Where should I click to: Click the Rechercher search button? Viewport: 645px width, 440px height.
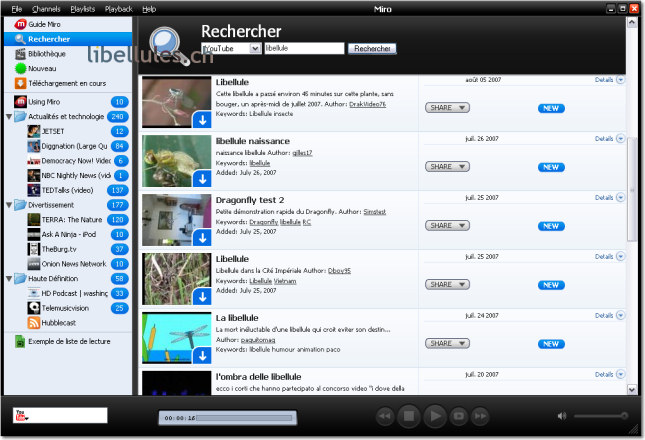(x=372, y=49)
